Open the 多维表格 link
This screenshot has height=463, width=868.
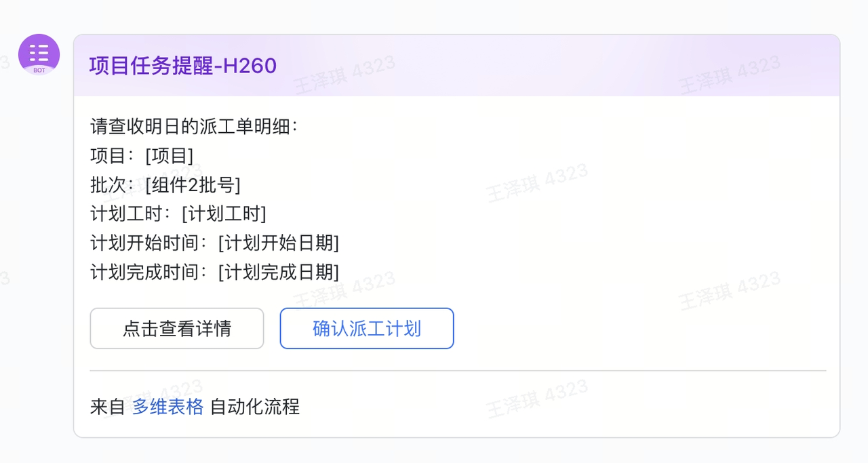(x=167, y=407)
